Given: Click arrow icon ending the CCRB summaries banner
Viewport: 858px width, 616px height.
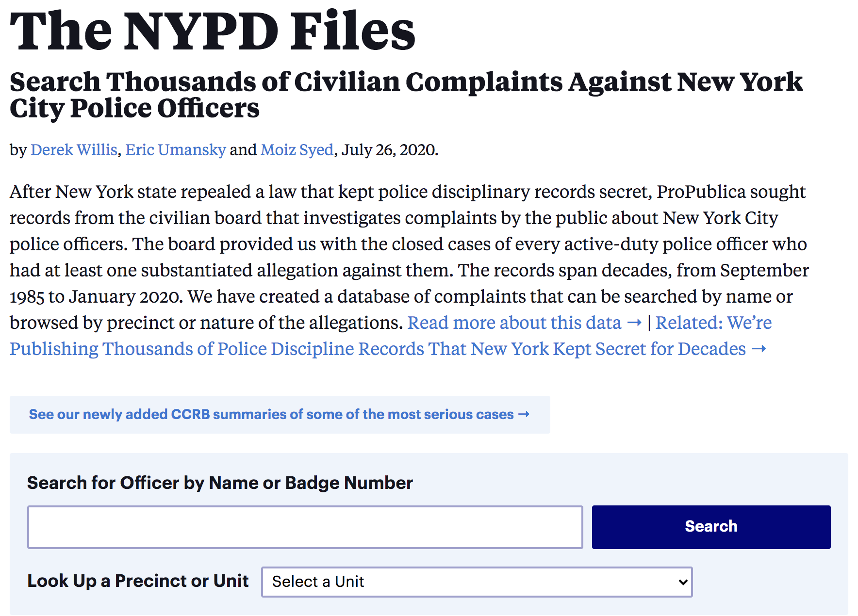Looking at the screenshot, I should pos(524,415).
